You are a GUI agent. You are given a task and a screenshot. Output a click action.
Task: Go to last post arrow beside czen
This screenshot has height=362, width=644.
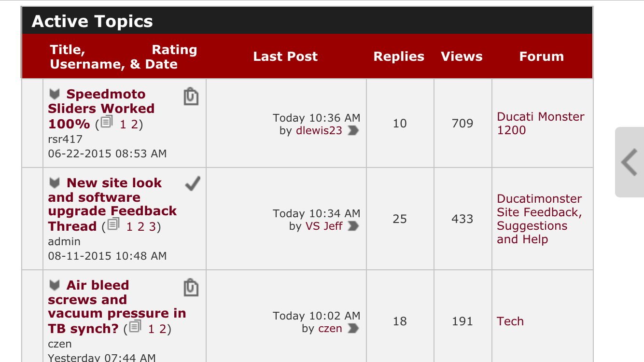coord(353,328)
